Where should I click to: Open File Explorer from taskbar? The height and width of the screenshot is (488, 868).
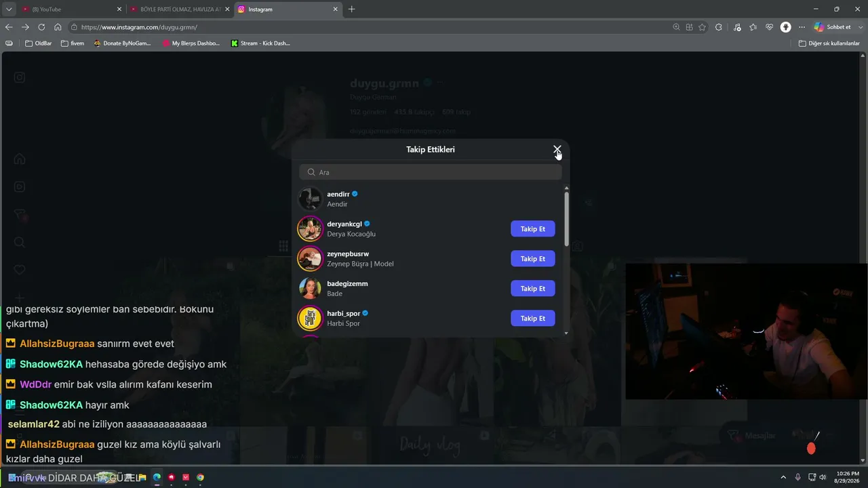(x=142, y=477)
